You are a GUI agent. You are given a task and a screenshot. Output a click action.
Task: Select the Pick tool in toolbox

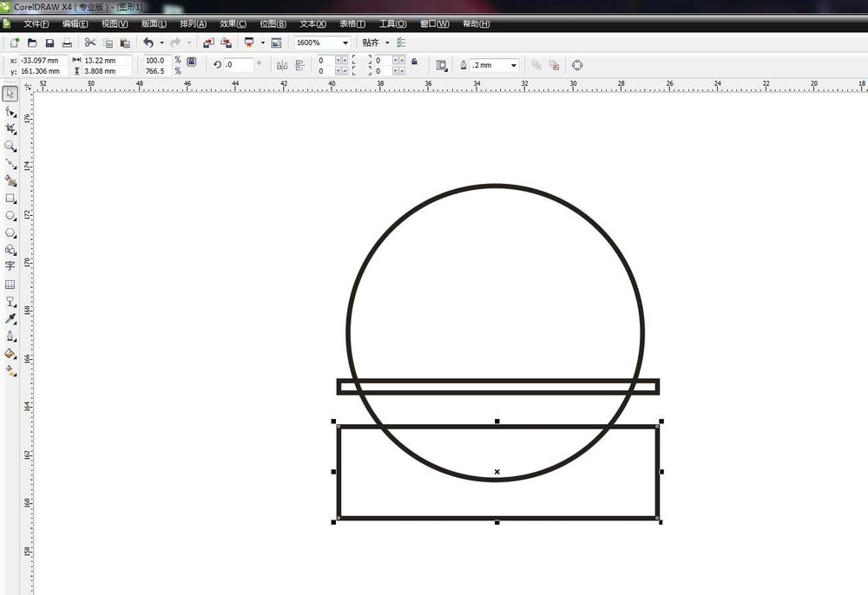[10, 94]
